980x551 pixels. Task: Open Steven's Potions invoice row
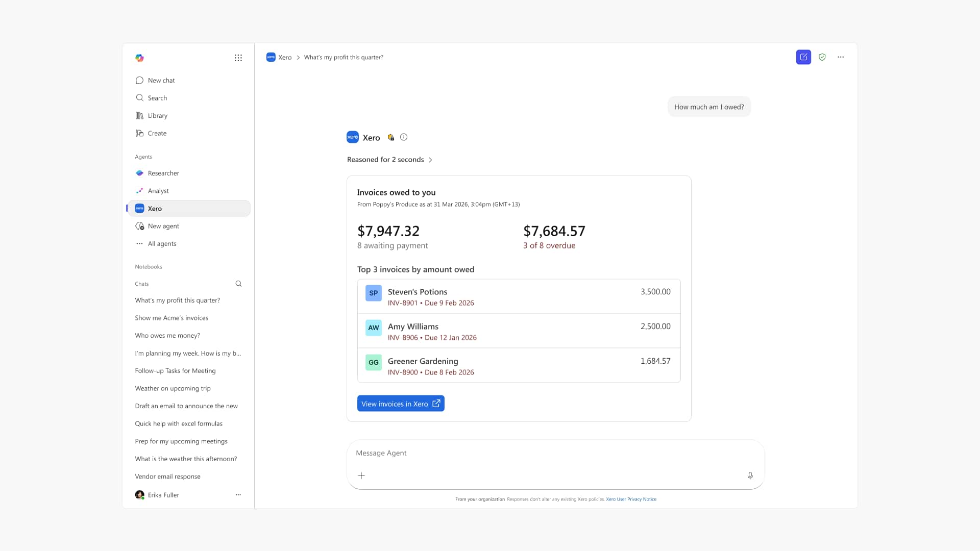pyautogui.click(x=519, y=296)
